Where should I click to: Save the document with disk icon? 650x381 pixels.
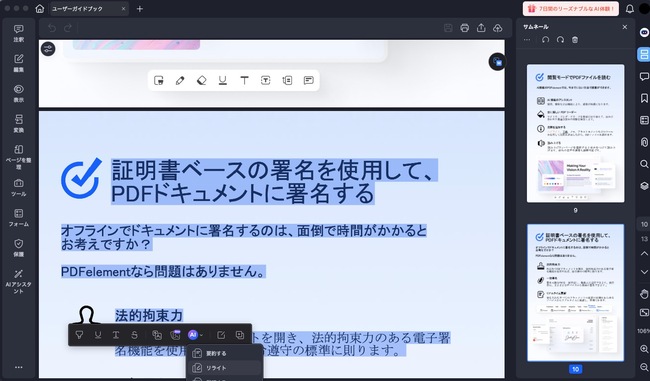pyautogui.click(x=448, y=28)
